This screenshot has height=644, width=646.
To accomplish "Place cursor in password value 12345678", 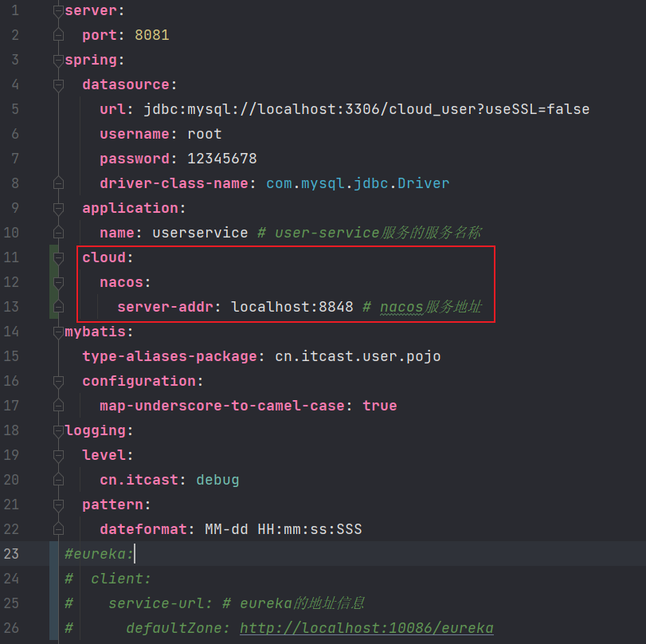I will point(221,159).
